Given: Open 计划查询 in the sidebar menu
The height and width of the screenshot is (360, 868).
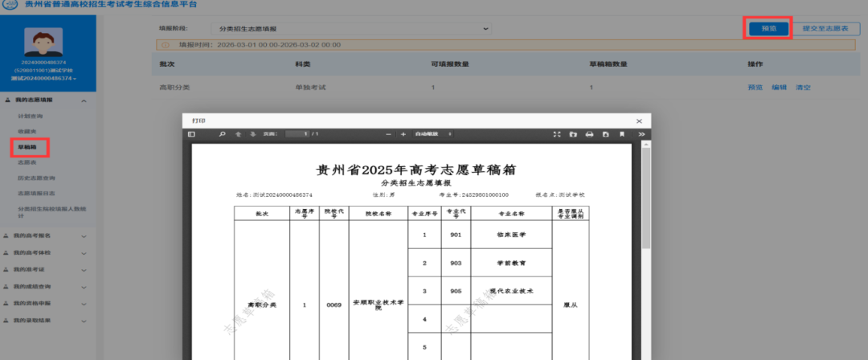Looking at the screenshot, I should pos(30,117).
